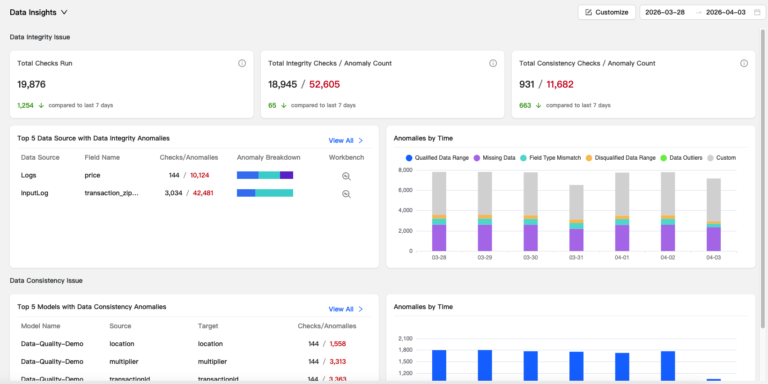Click the 04-03 stacked bar
768x384 pixels.
coord(713,215)
